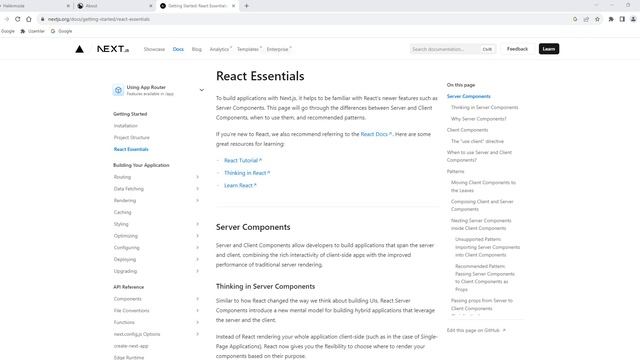Jump to Server Components in page outline
The image size is (640, 360).
(469, 96)
